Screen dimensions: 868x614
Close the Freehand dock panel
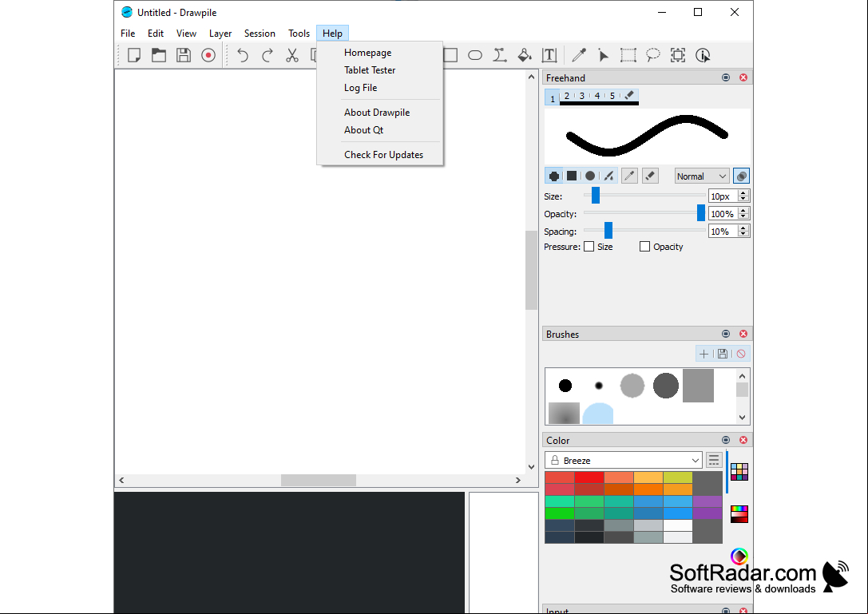pos(743,77)
